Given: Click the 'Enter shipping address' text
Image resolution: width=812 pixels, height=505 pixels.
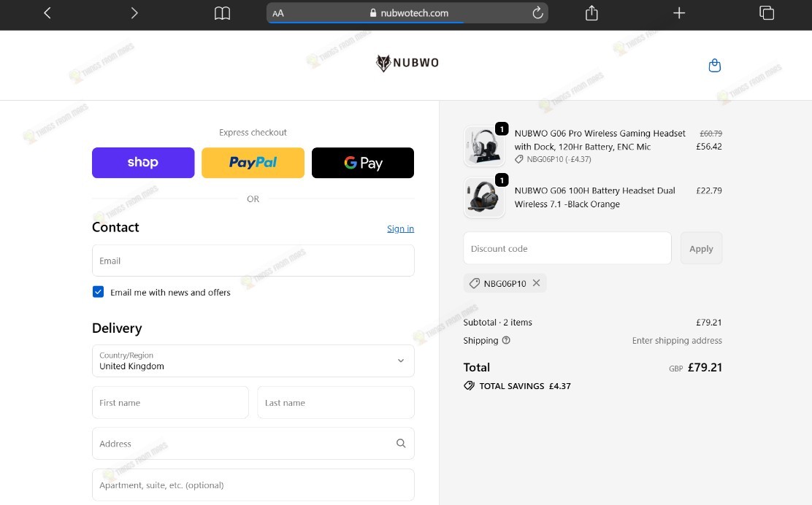Looking at the screenshot, I should pos(677,341).
